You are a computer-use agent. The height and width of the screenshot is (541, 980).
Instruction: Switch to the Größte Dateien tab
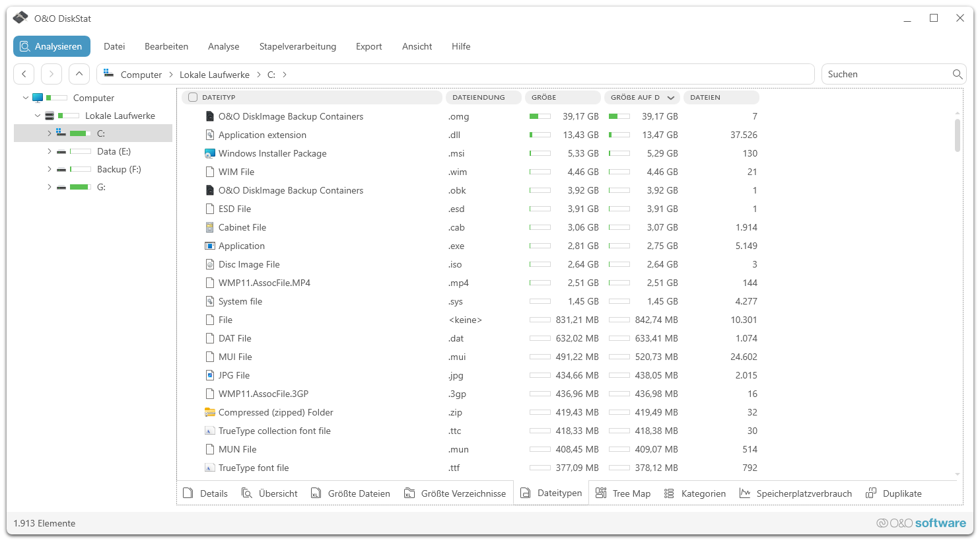[351, 493]
